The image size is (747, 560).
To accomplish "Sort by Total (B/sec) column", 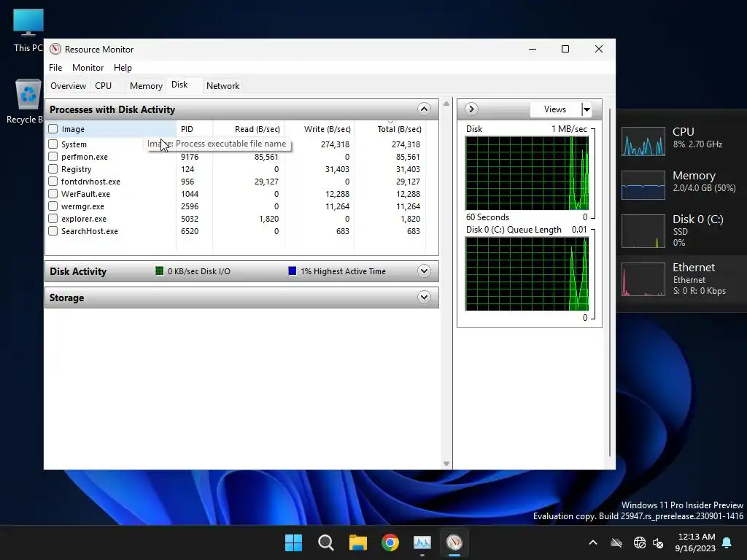I will 390,129.
